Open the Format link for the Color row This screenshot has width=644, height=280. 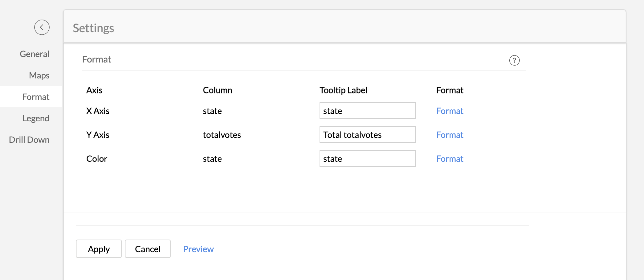(x=449, y=159)
